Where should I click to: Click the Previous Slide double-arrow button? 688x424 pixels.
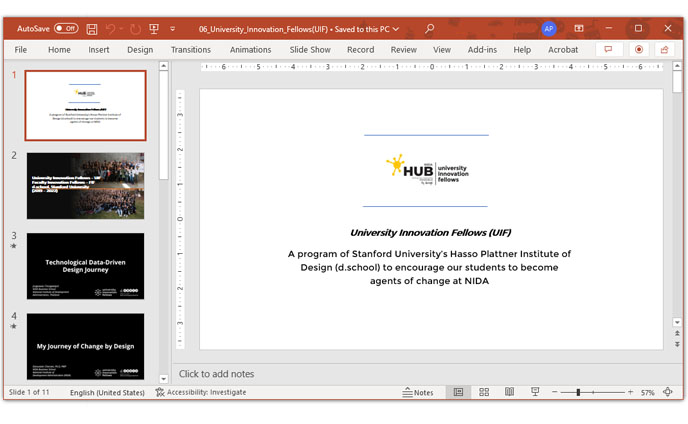tap(677, 334)
